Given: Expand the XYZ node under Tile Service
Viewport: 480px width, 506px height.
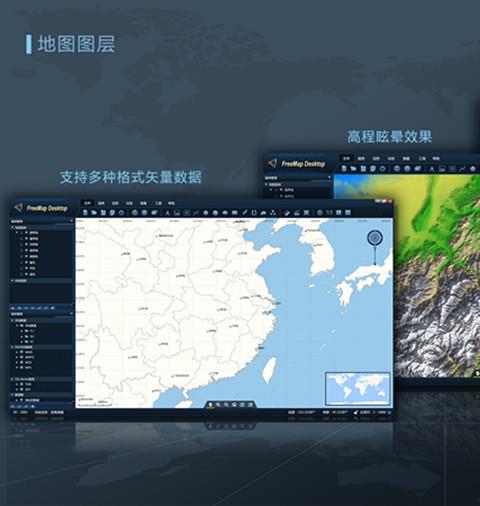Looking at the screenshot, I should [x=17, y=389].
